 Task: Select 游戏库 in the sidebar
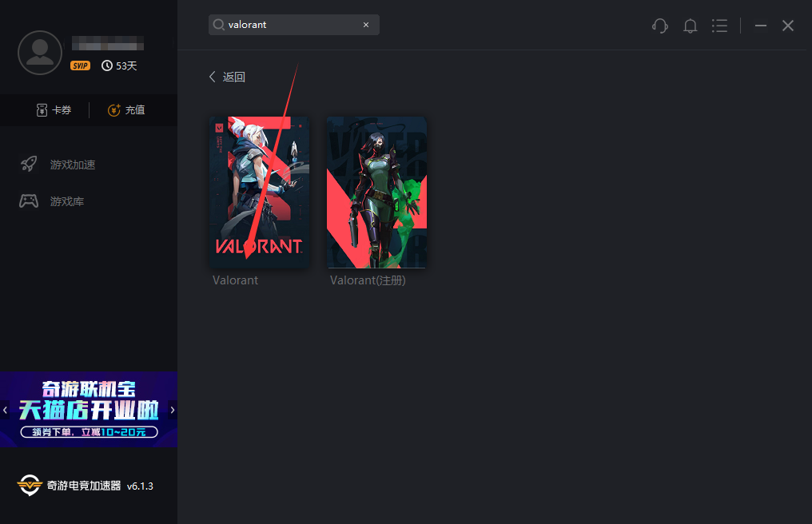(x=52, y=201)
